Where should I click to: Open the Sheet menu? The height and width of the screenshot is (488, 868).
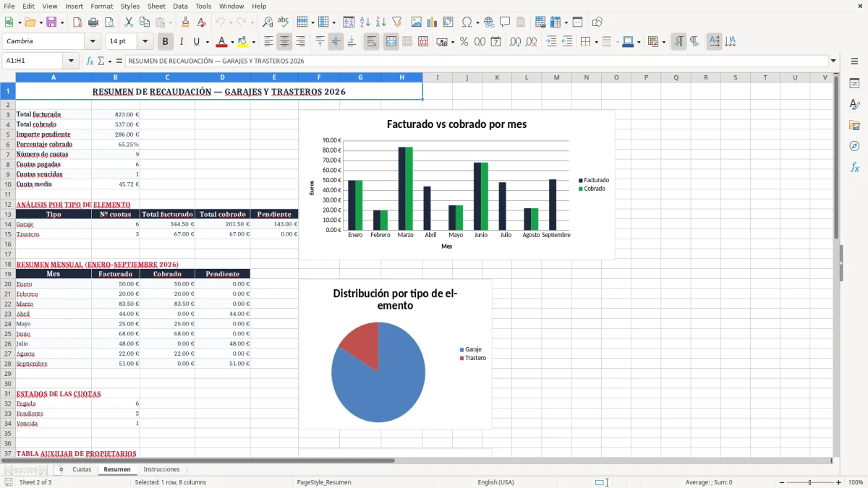[156, 6]
